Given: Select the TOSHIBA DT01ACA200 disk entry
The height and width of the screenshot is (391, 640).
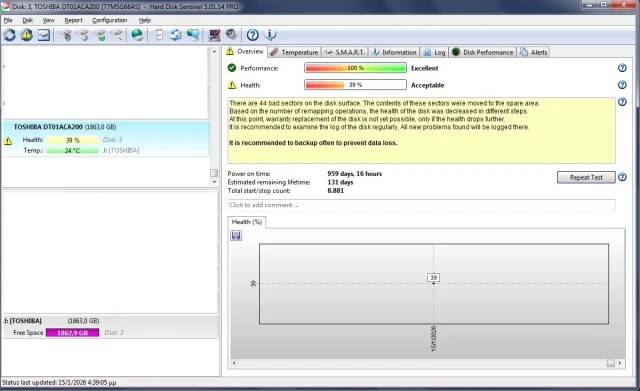Looking at the screenshot, I should point(106,139).
